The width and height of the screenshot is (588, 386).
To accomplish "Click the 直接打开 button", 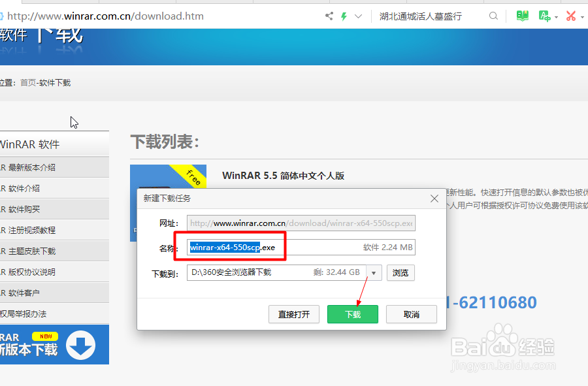I will (294, 314).
